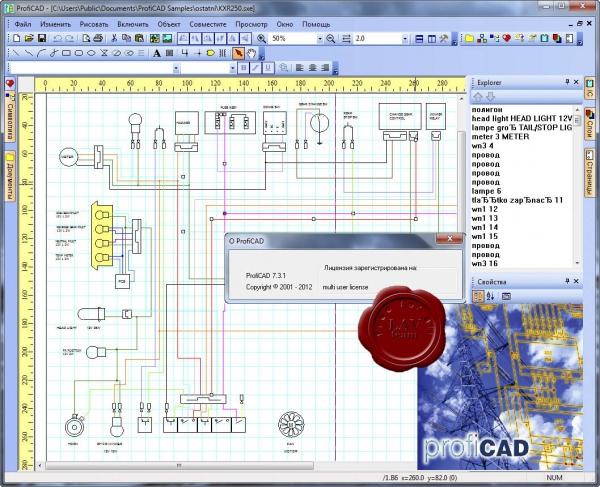Expand the text formatting toolbar options arrow
The image size is (600, 487).
coord(335,70)
